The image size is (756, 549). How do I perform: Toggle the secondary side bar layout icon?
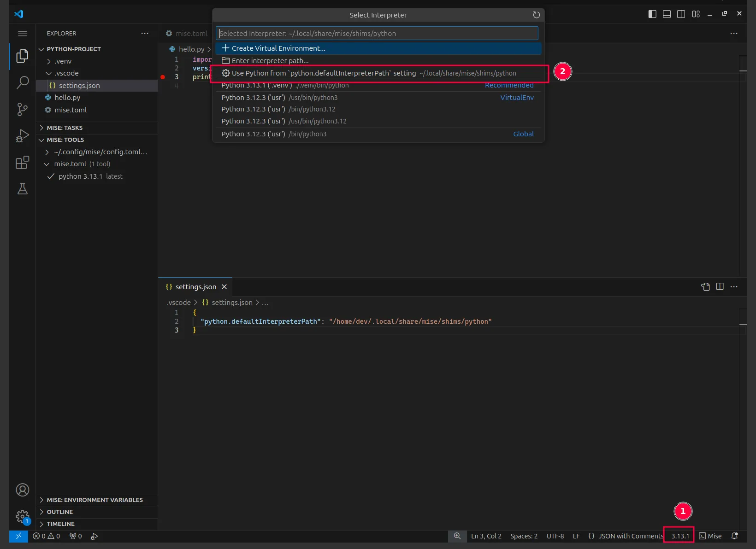(x=681, y=14)
